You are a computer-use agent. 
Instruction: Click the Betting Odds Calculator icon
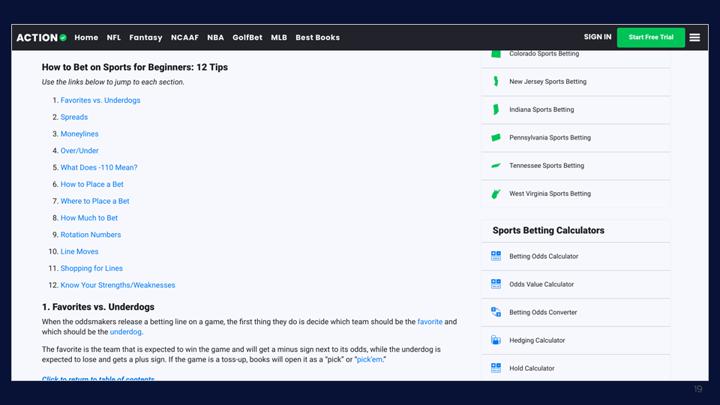496,256
